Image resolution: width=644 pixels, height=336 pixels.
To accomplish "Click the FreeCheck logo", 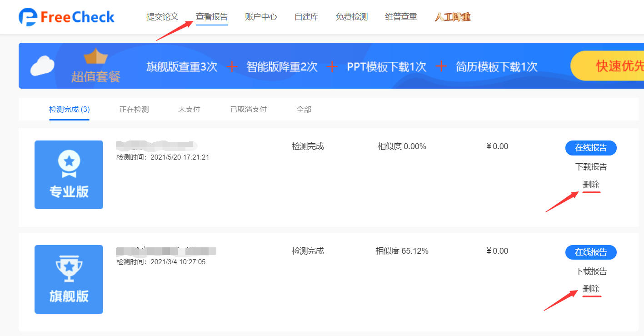I will 66,17.
